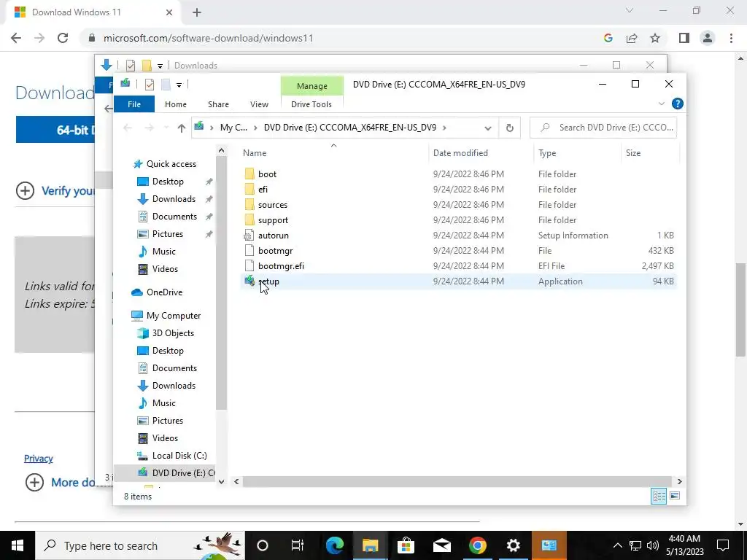The width and height of the screenshot is (747, 560).
Task: Open Microsoft Store from taskbar
Action: [406, 545]
